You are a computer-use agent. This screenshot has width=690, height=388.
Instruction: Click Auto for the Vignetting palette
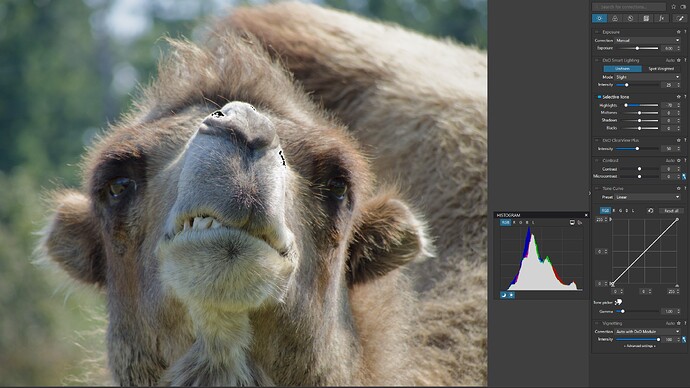(x=670, y=323)
